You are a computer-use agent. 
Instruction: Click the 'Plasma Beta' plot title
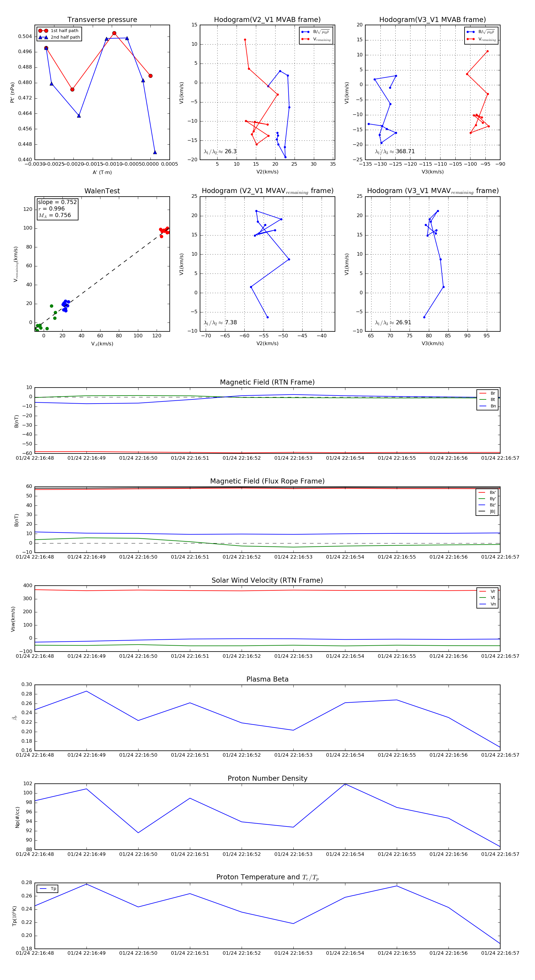click(x=267, y=679)
